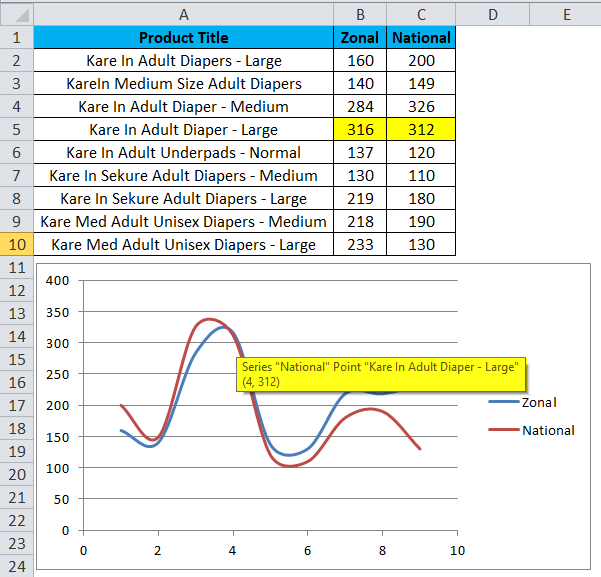601x577 pixels.
Task: Click the 'Product Title' header cell
Action: click(184, 38)
